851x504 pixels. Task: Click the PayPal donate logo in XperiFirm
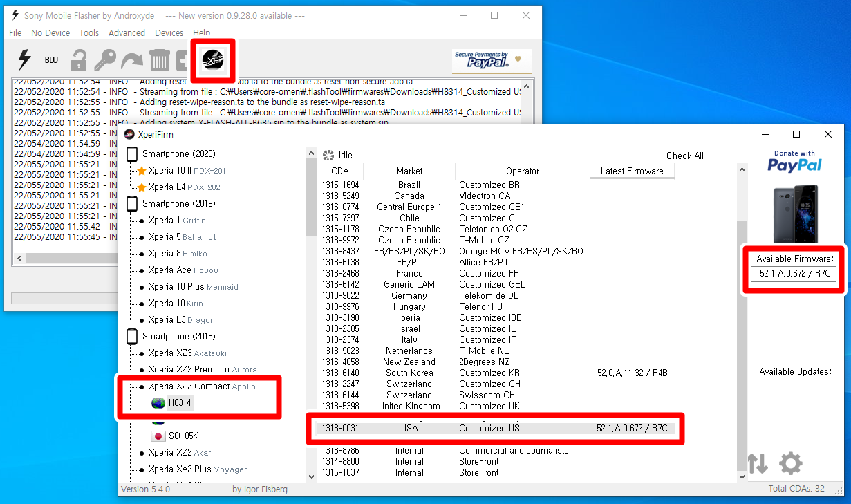pyautogui.click(x=794, y=162)
